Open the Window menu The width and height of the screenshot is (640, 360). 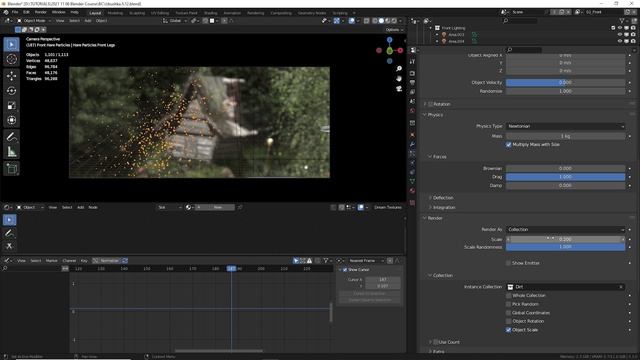coord(58,12)
